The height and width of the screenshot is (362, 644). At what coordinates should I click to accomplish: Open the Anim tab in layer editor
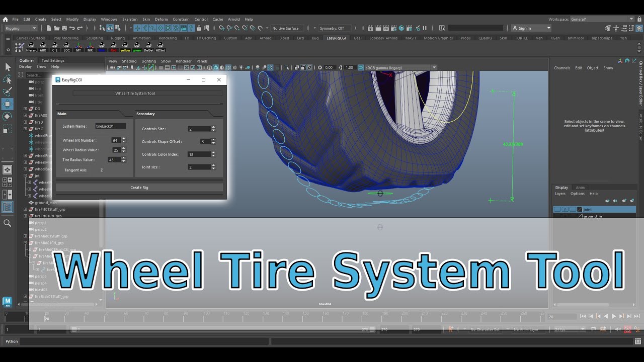(x=580, y=188)
